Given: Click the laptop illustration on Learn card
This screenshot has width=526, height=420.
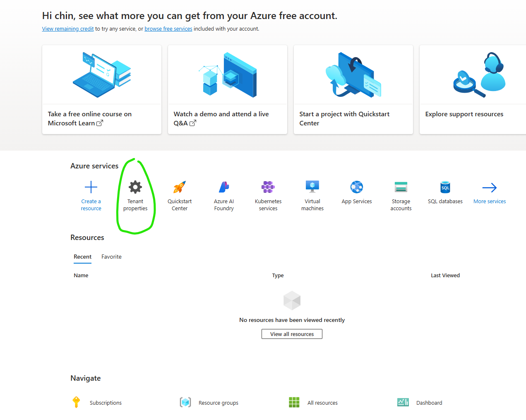Looking at the screenshot, I should click(102, 75).
